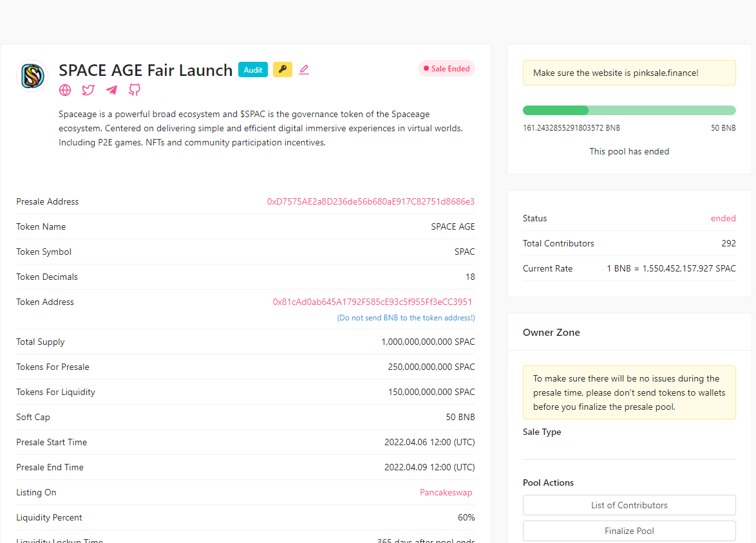Click the Sale Ended status badge

(446, 68)
